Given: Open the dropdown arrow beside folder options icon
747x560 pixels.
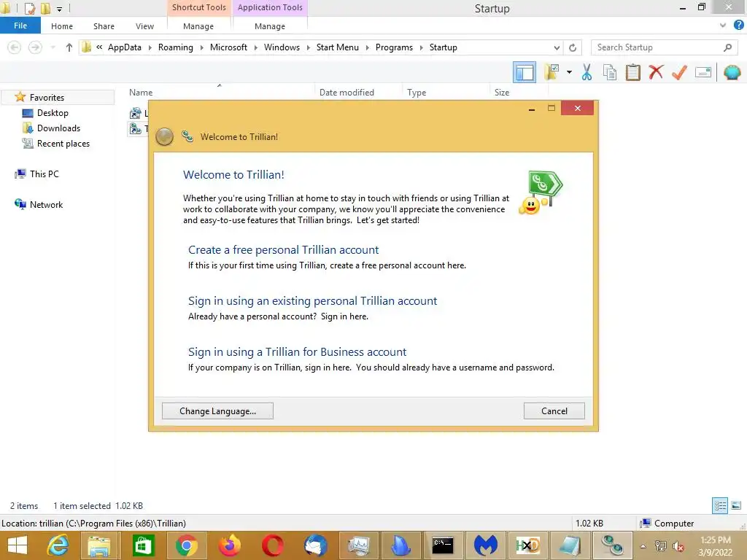Looking at the screenshot, I should [569, 72].
